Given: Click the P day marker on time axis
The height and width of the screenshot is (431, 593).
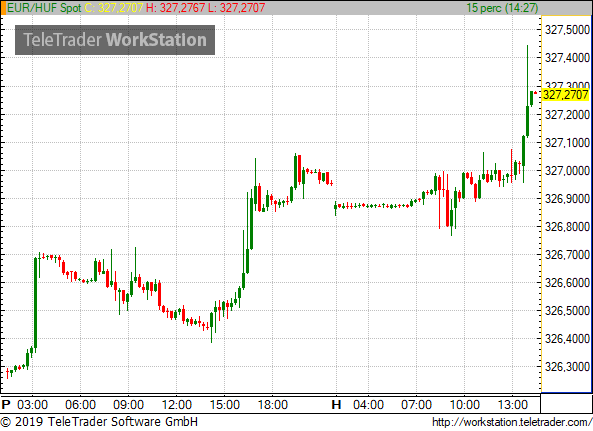Looking at the screenshot, I should (6, 405).
